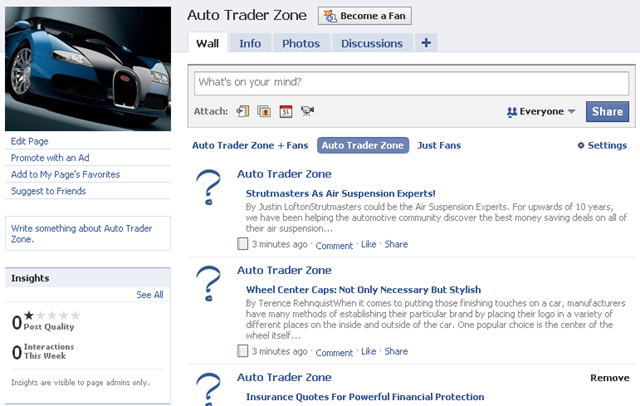Click the Become a Fan button
The image size is (640, 406).
364,16
